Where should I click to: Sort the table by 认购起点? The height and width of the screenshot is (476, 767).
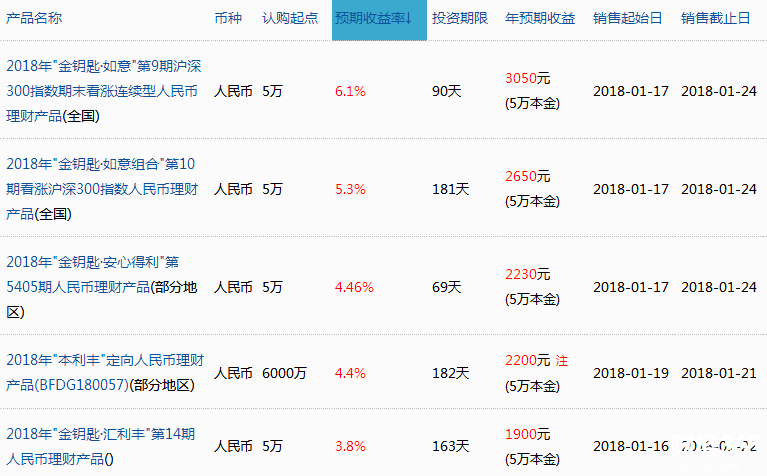point(288,19)
